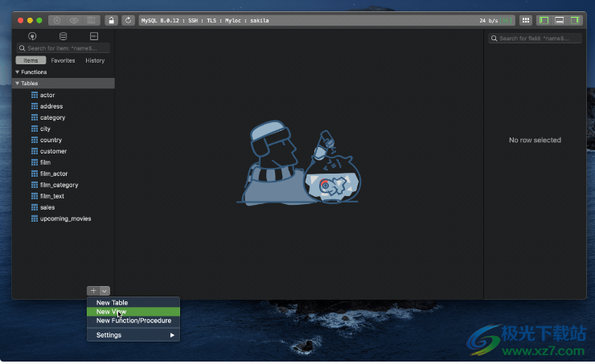Switch to the History tab
The width and height of the screenshot is (595, 364).
pos(95,60)
